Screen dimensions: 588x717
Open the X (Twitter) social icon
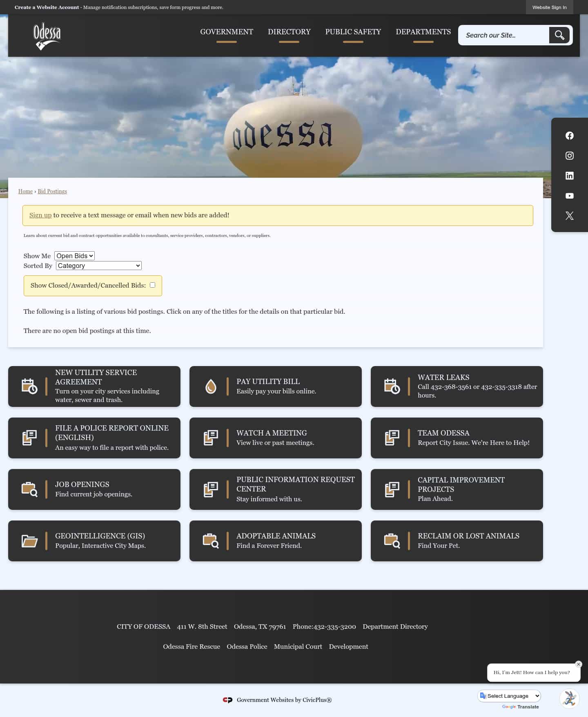point(570,216)
